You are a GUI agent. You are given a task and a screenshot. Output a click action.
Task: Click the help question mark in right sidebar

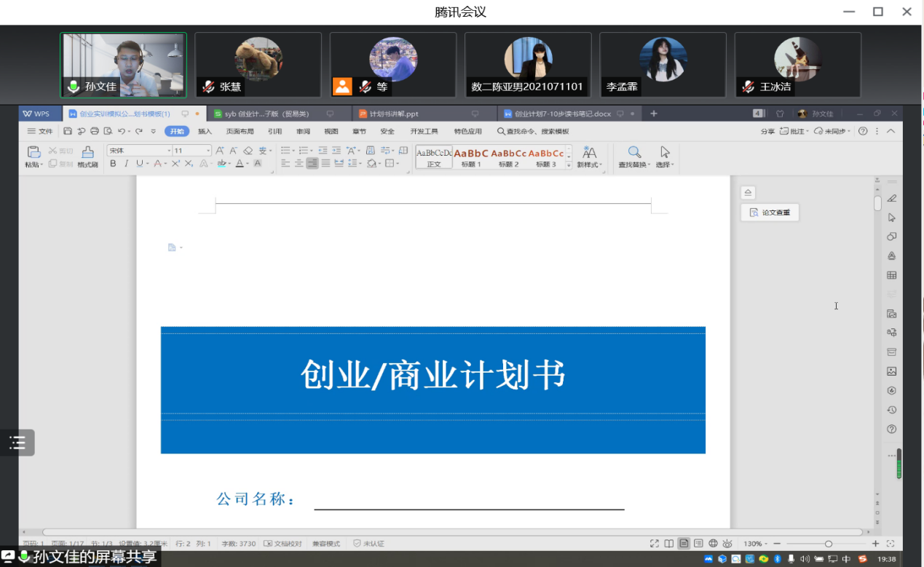coord(891,429)
